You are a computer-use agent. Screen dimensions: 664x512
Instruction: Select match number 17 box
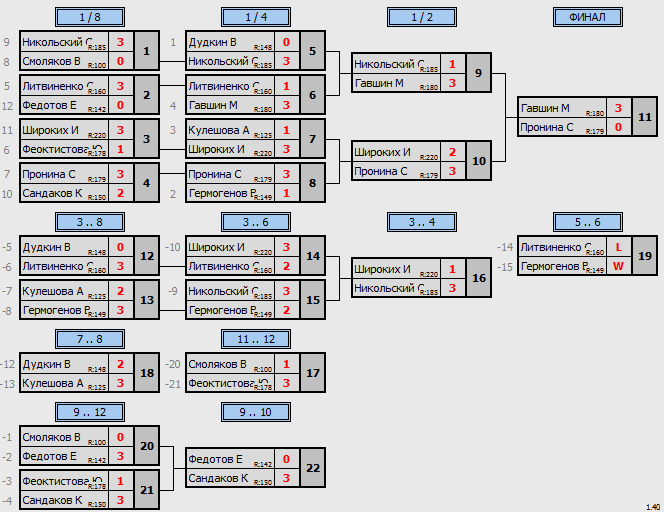[x=313, y=373]
